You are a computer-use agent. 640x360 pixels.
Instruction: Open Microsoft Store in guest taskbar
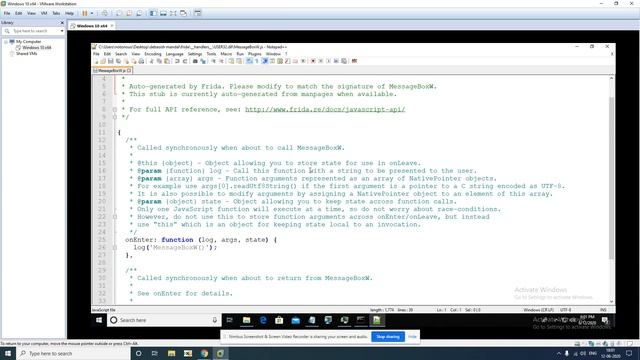tap(279, 320)
